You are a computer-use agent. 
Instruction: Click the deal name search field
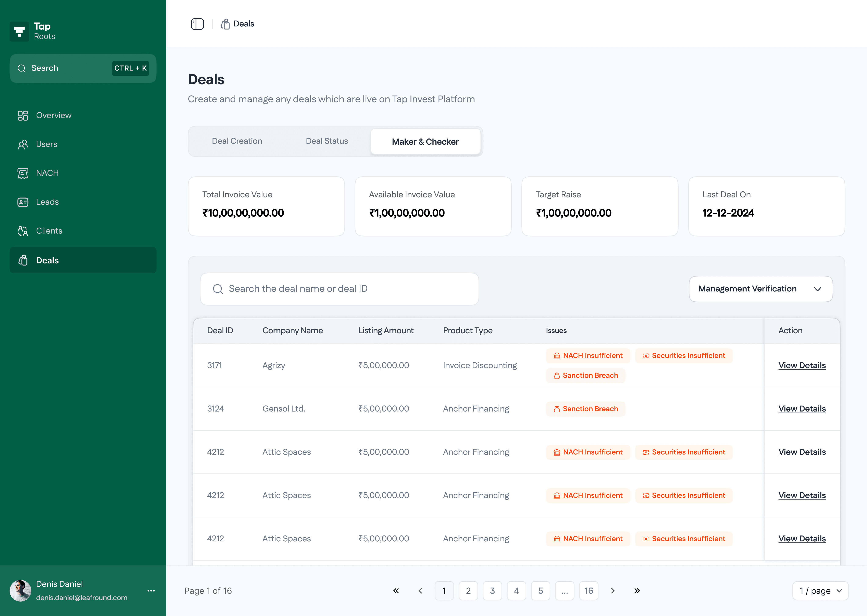click(339, 289)
